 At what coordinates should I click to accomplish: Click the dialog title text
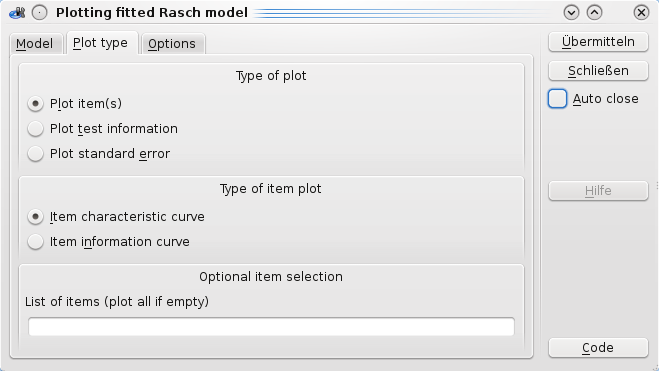(152, 13)
